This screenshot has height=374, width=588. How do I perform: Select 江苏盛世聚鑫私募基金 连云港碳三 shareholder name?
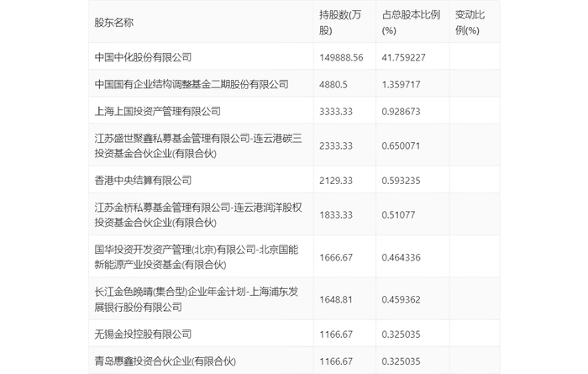[x=198, y=146]
